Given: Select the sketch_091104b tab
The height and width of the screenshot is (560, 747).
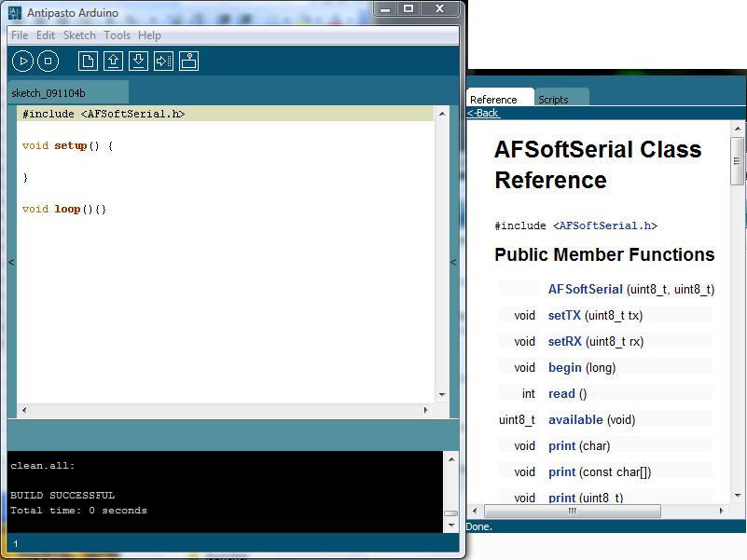Looking at the screenshot, I should pos(68,92).
